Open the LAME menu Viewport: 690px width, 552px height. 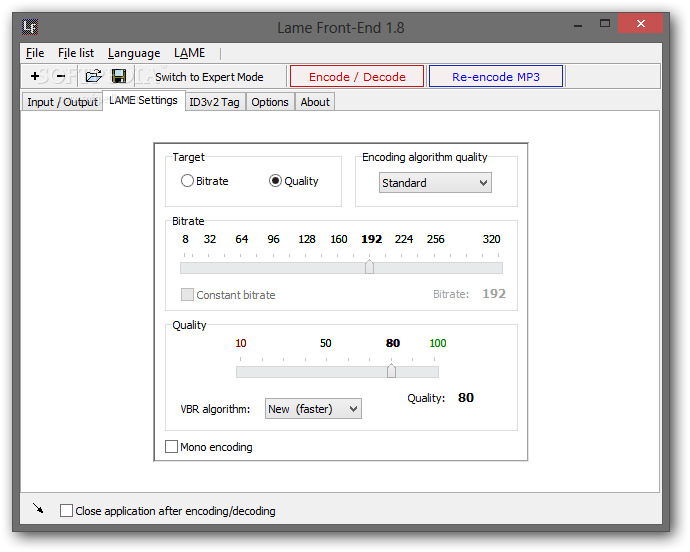190,53
